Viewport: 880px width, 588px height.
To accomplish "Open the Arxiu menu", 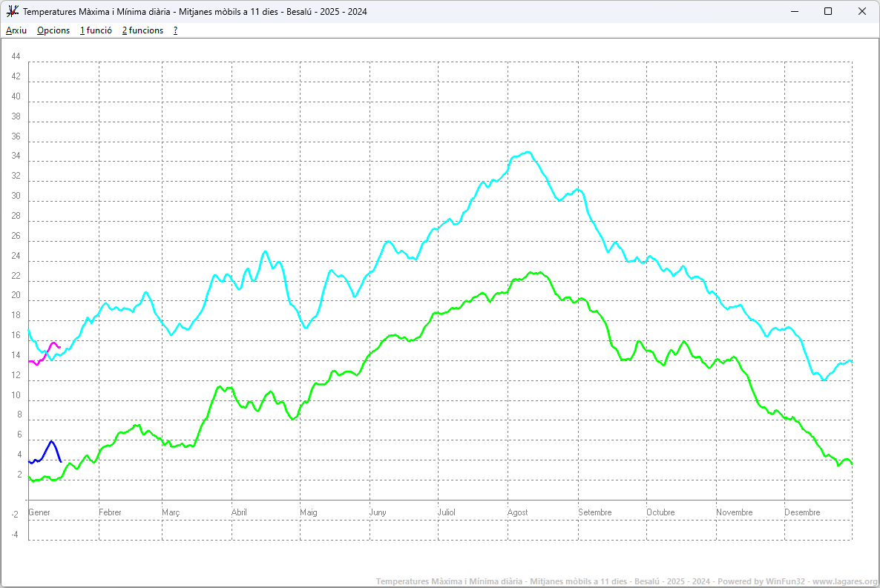I will click(16, 30).
